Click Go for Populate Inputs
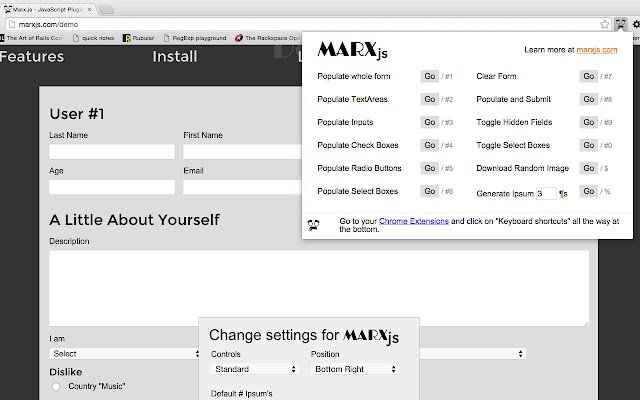The image size is (640, 400). (429, 122)
